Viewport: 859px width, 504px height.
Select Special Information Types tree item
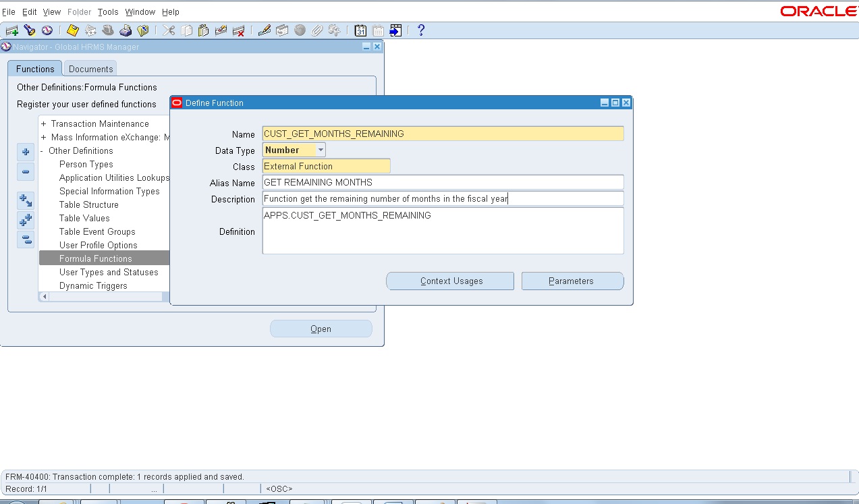[x=109, y=192]
